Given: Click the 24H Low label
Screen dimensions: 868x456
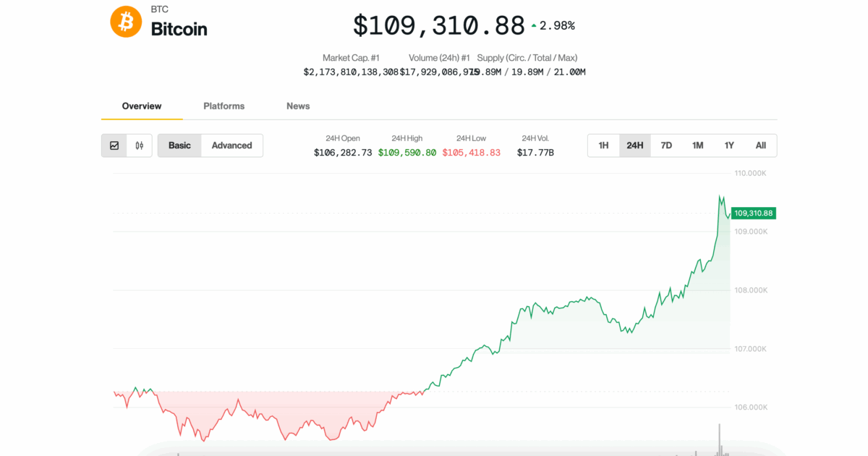Looking at the screenshot, I should pyautogui.click(x=472, y=138).
